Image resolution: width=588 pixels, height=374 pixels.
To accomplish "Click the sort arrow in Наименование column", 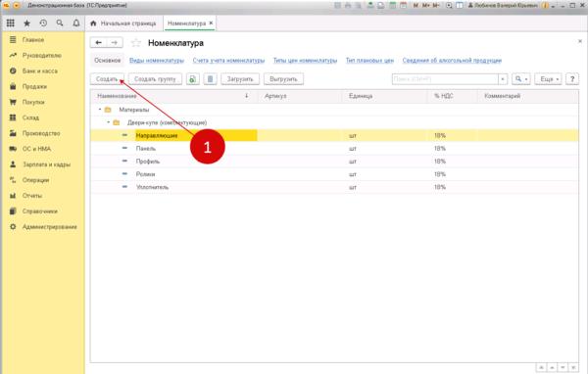I will tap(246, 96).
